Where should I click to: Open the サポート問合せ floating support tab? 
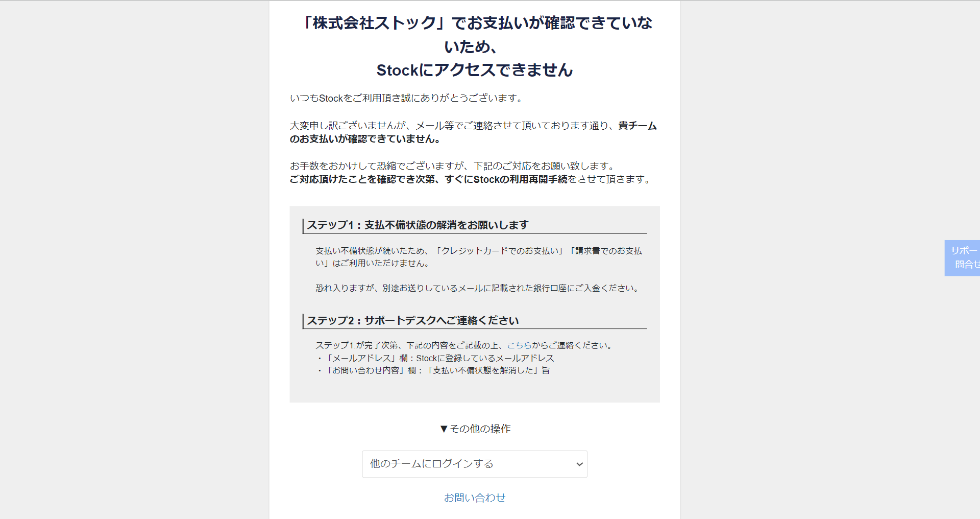[965, 257]
